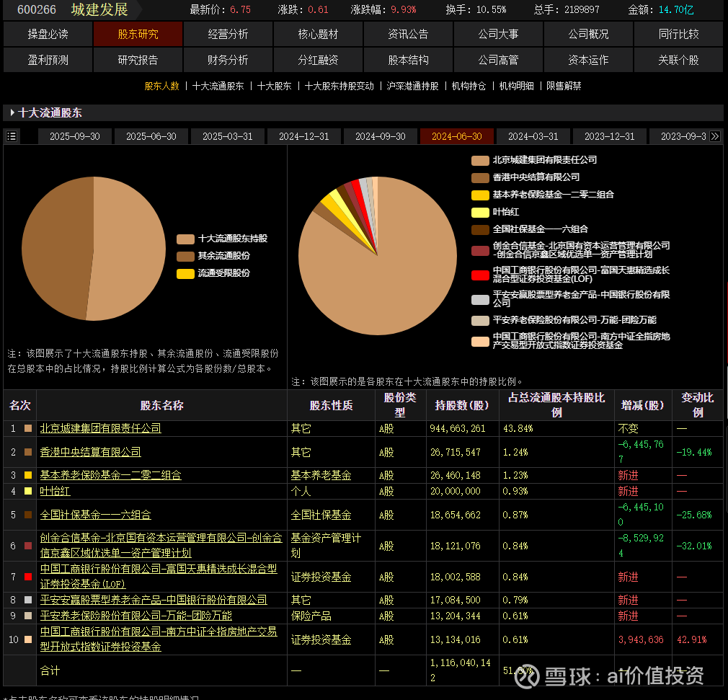Open the 分红融资 tab
Screen dimensions: 728x700
click(x=318, y=60)
